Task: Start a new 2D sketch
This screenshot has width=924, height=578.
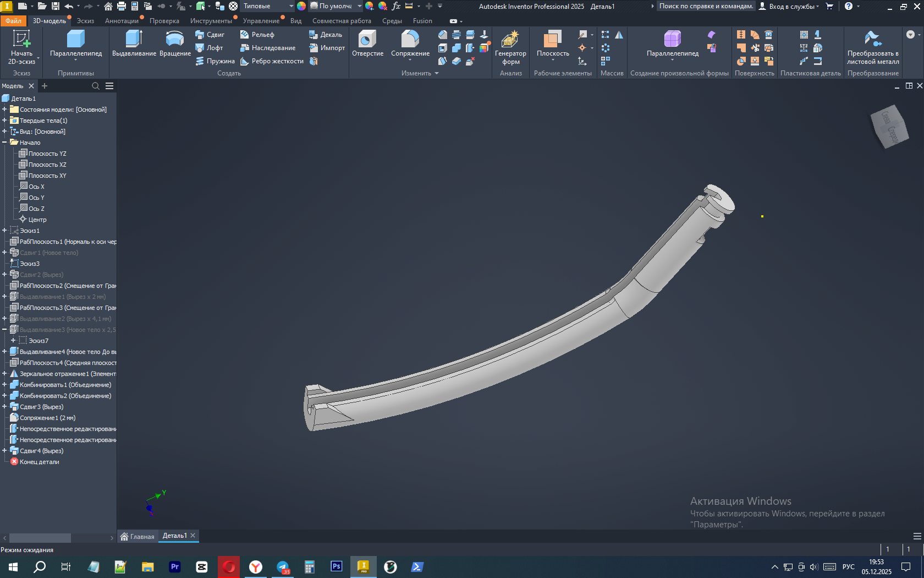Action: point(21,47)
